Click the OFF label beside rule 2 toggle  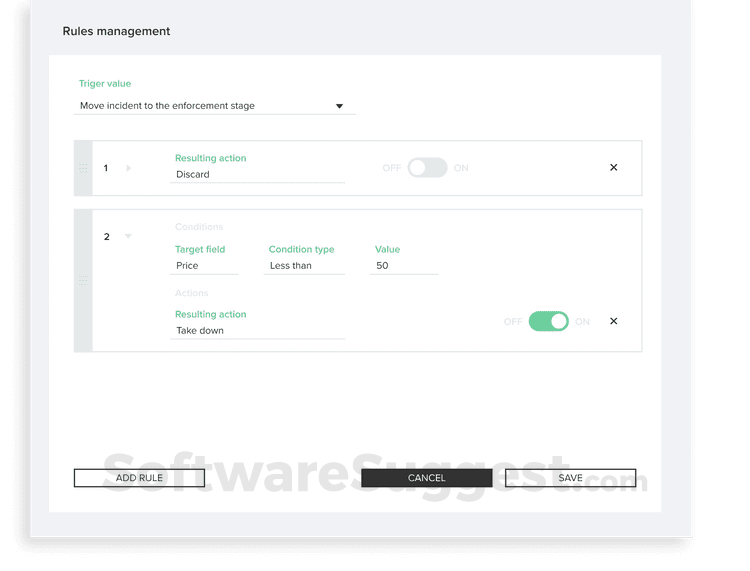tap(513, 322)
